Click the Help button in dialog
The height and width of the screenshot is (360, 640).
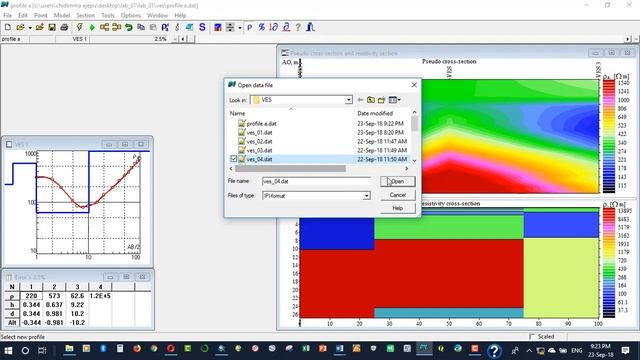(398, 208)
